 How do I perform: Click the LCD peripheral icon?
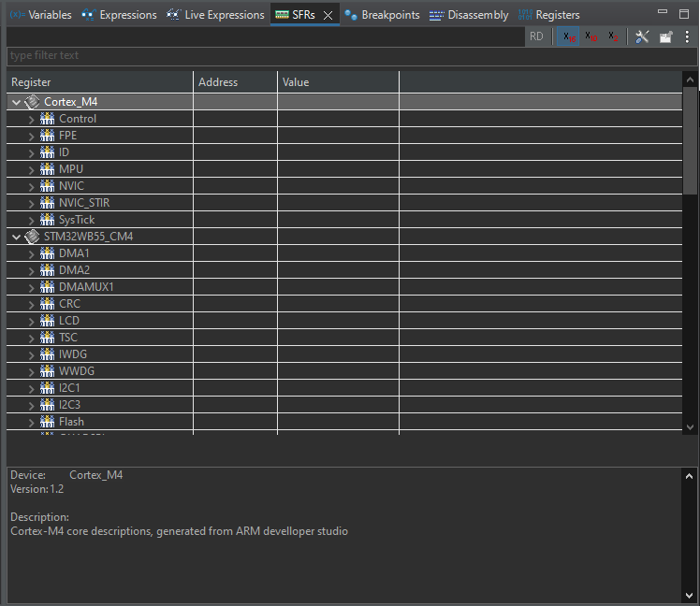(x=48, y=321)
